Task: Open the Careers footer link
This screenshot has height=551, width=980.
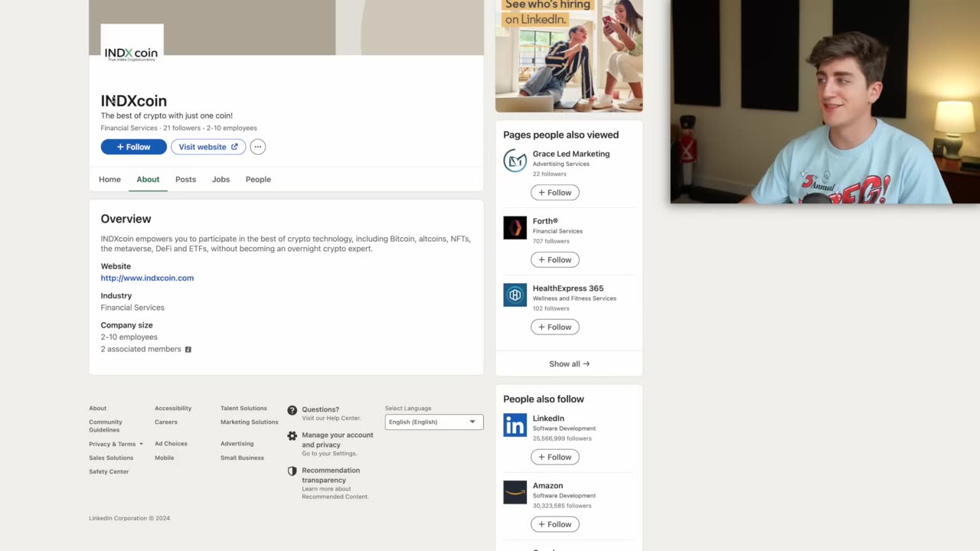Action: pyautogui.click(x=166, y=422)
